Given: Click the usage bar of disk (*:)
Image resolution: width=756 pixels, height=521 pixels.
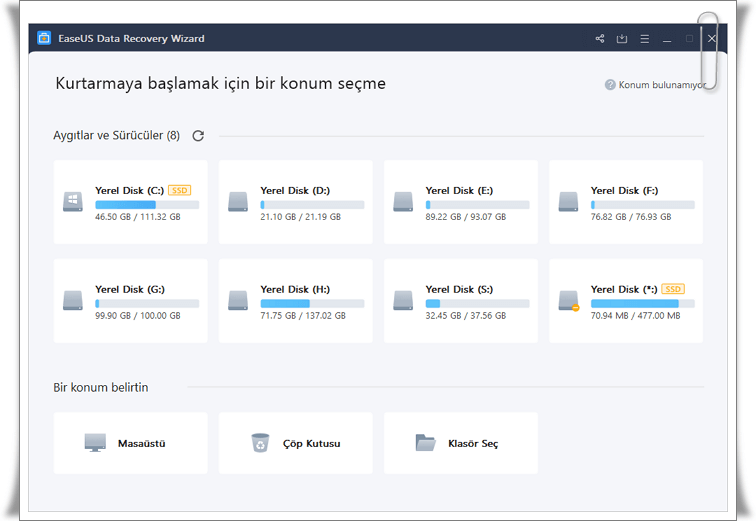Looking at the screenshot, I should 643,304.
